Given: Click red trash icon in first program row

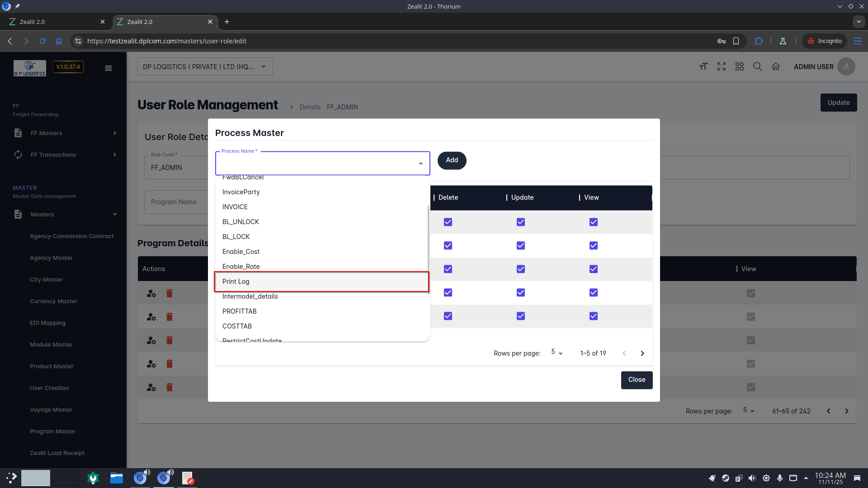Looking at the screenshot, I should pos(170,293).
